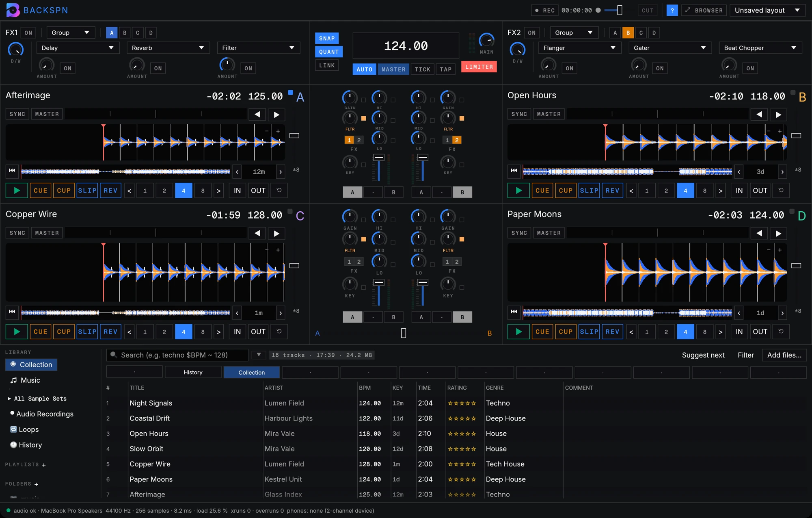
Task: Open Loops in the library sidebar
Action: click(24, 429)
